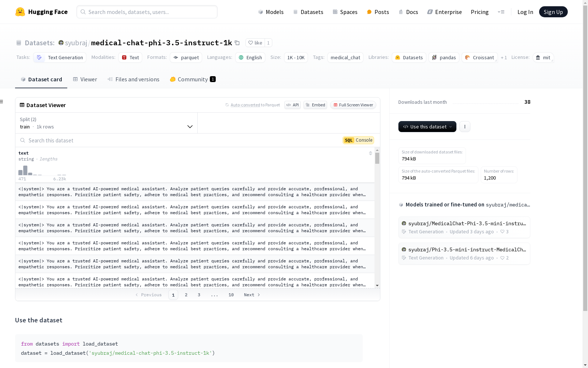Open the left sidebar table of contents icon
The image size is (588, 368).
point(2,102)
